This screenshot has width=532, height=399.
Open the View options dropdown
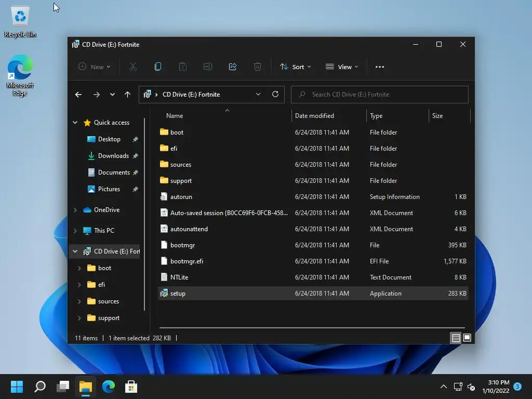[x=342, y=67]
